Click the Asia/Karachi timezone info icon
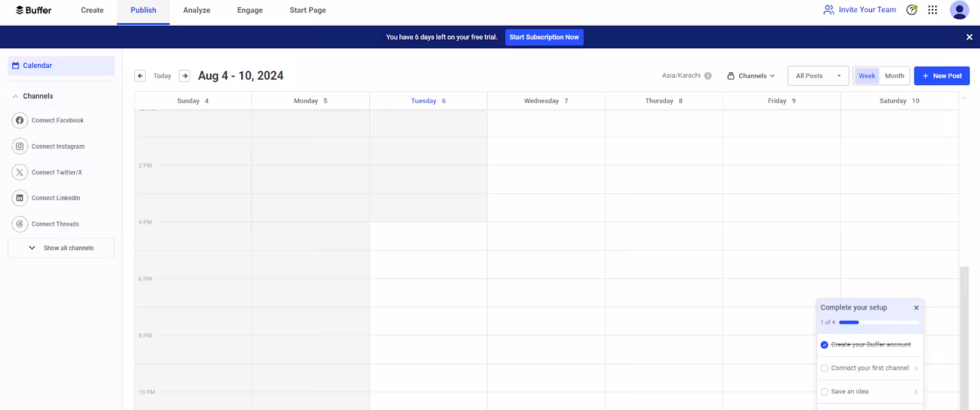 tap(708, 76)
